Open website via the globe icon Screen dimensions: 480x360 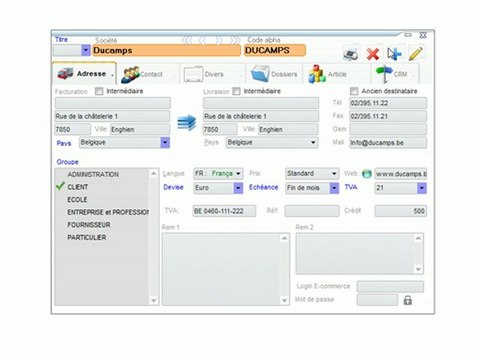click(x=367, y=174)
